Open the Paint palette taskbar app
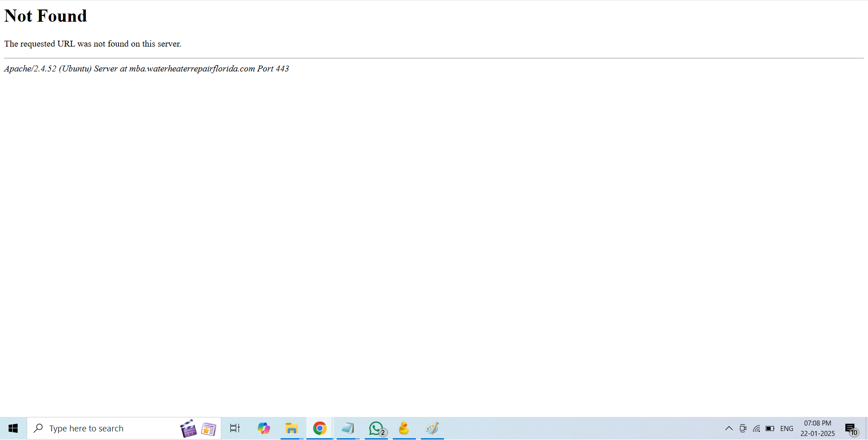The width and height of the screenshot is (868, 440). click(432, 428)
